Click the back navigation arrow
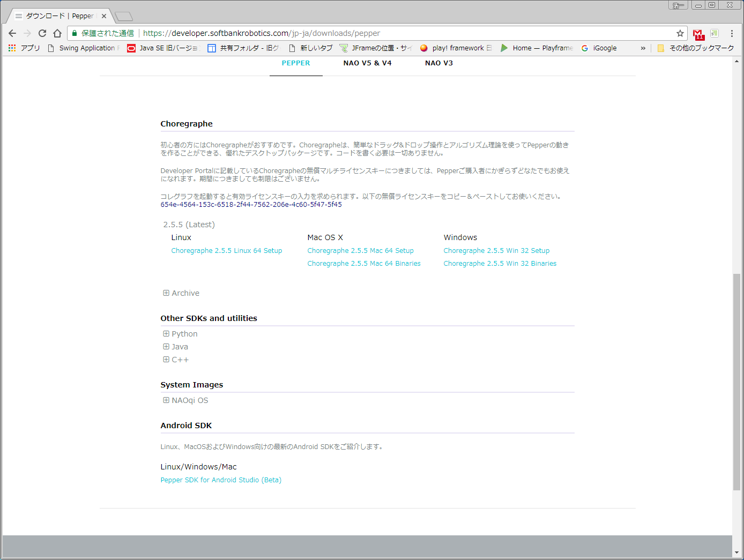Image resolution: width=744 pixels, height=560 pixels. click(x=12, y=33)
